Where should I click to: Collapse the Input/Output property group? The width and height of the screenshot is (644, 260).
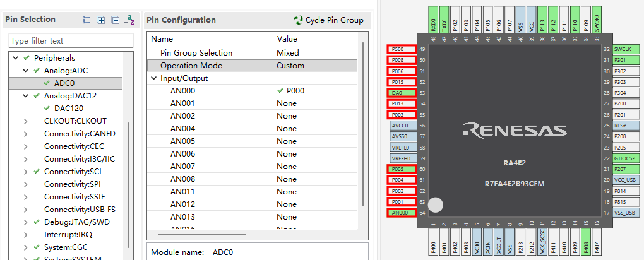point(155,78)
